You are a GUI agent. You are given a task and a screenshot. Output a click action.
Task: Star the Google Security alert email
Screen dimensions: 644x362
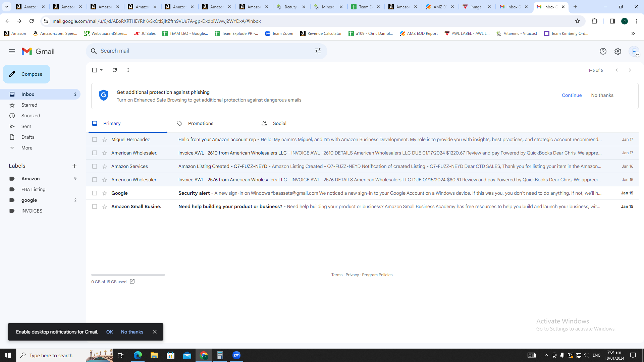tap(105, 193)
